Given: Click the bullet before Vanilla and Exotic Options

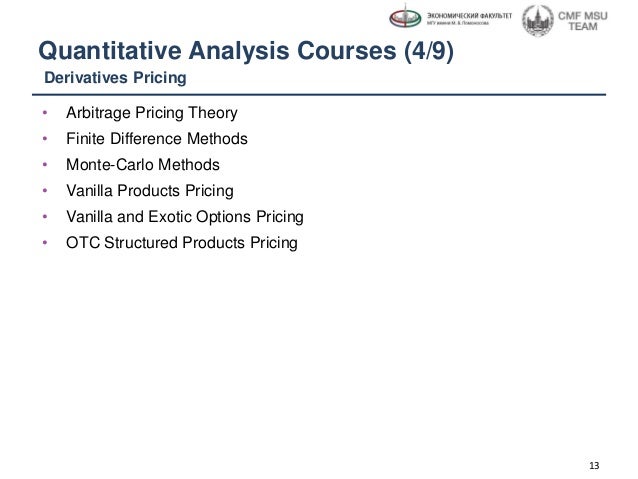Looking at the screenshot, I should click(45, 217).
